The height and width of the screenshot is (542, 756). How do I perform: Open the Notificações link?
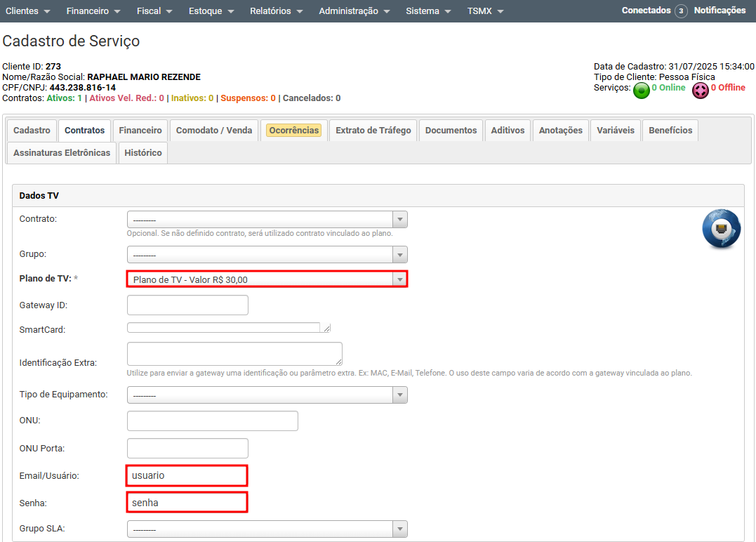point(719,11)
